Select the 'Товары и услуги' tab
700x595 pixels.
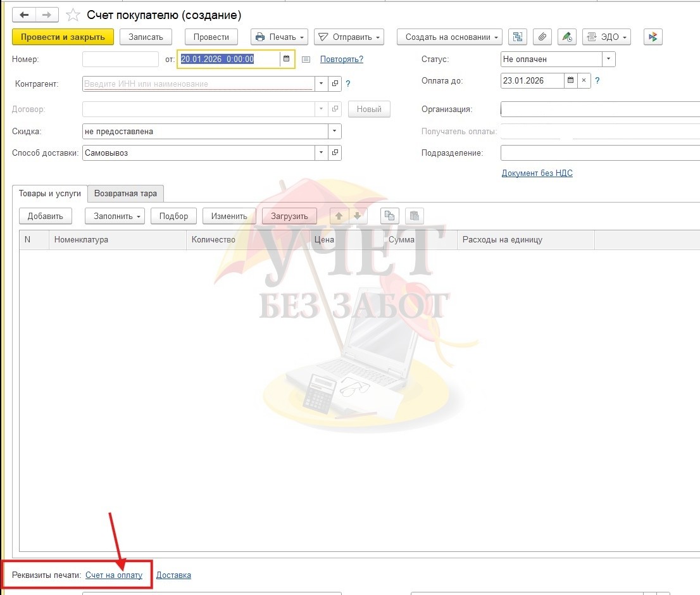pos(50,193)
